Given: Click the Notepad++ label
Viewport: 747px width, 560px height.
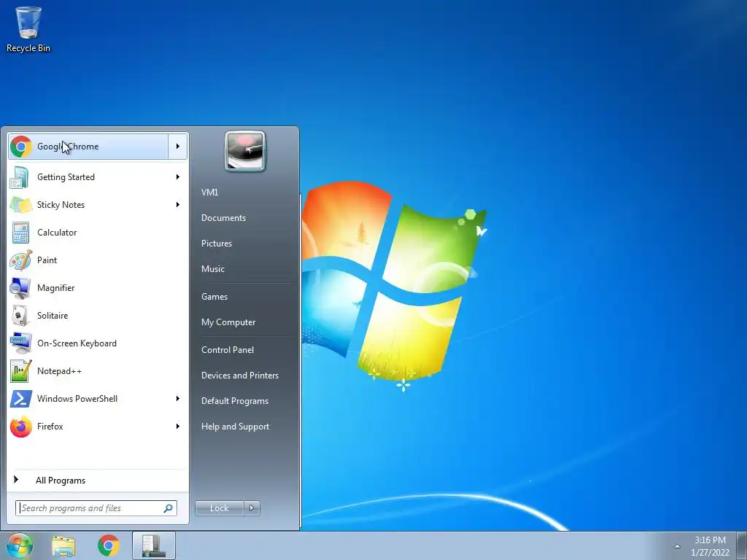Looking at the screenshot, I should pyautogui.click(x=59, y=371).
